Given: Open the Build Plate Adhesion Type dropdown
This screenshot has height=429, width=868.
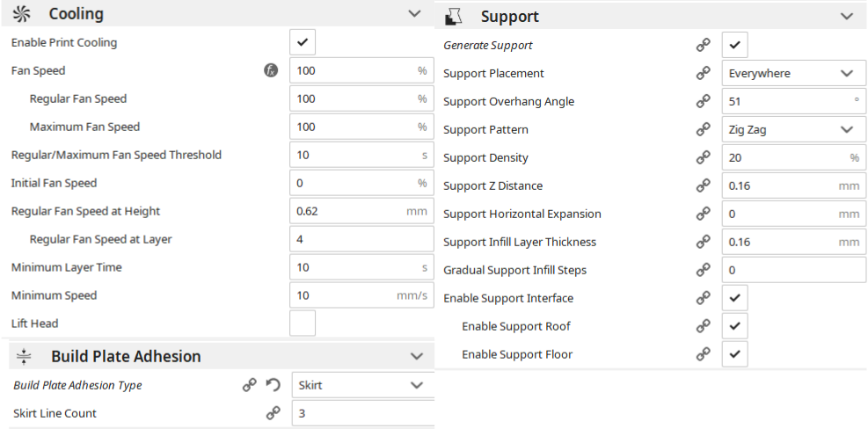Looking at the screenshot, I should pyautogui.click(x=361, y=385).
